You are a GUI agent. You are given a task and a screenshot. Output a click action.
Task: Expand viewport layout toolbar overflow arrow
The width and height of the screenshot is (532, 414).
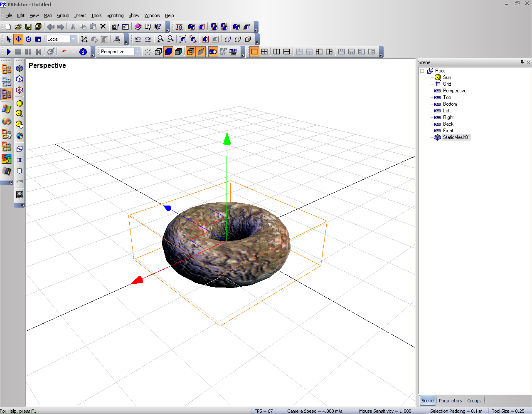pyautogui.click(x=381, y=52)
